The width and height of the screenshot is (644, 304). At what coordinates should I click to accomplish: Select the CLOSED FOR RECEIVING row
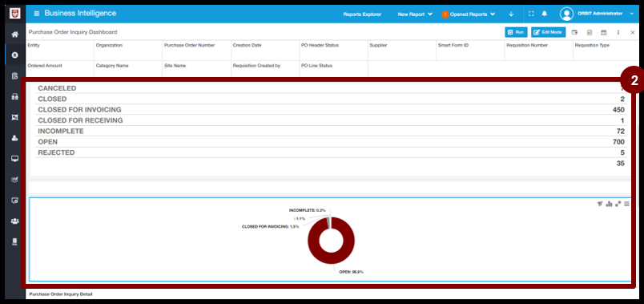(331, 120)
